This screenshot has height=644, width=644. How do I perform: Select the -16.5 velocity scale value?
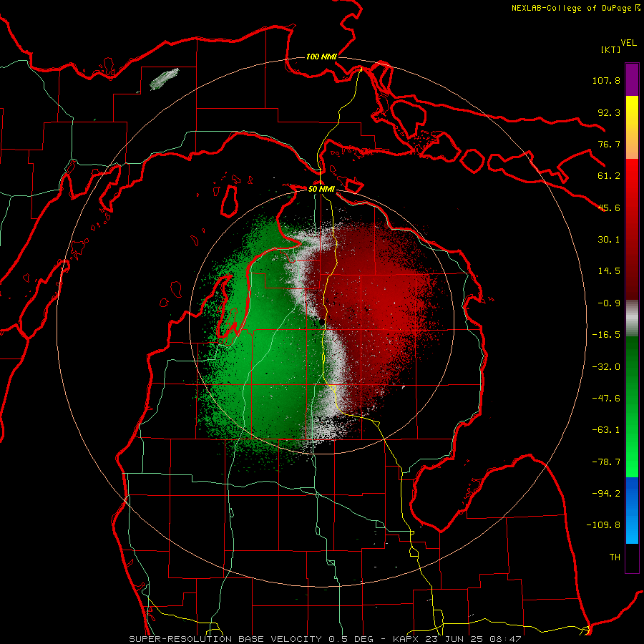(606, 335)
